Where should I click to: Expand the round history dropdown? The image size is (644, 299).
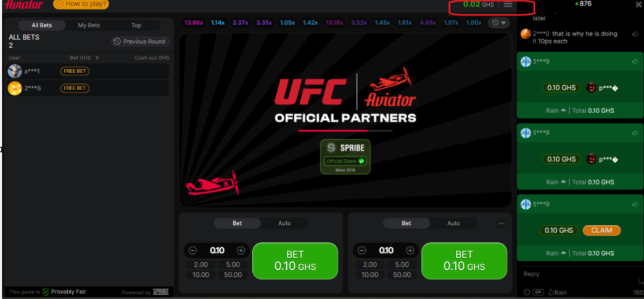pos(499,23)
